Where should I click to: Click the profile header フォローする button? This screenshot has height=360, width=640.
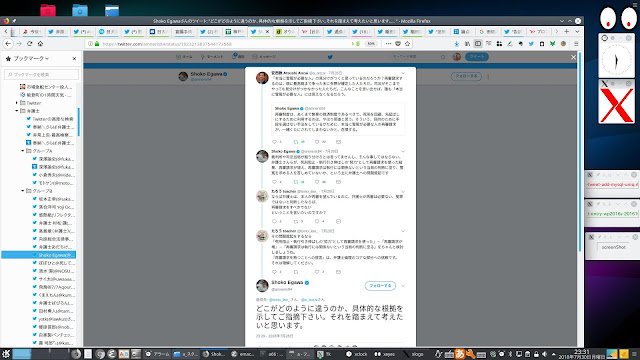pos(466,76)
